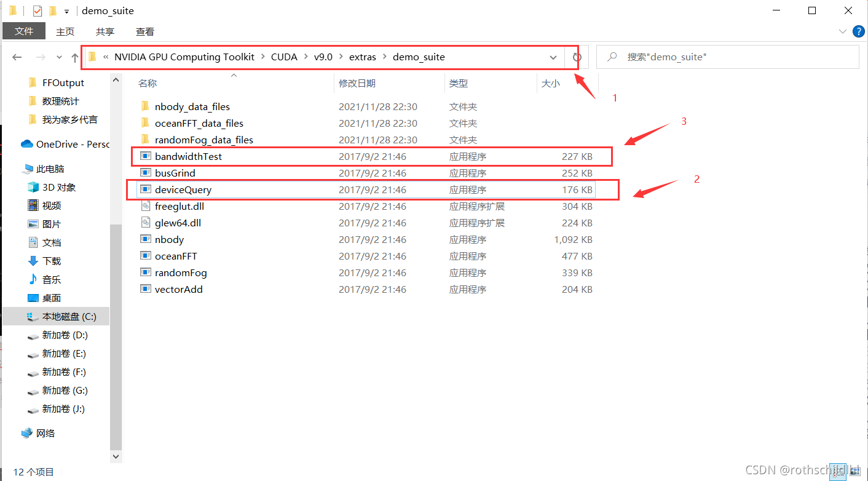868x481 pixels.
Task: Click the extras breadcrumb segment
Action: click(363, 57)
